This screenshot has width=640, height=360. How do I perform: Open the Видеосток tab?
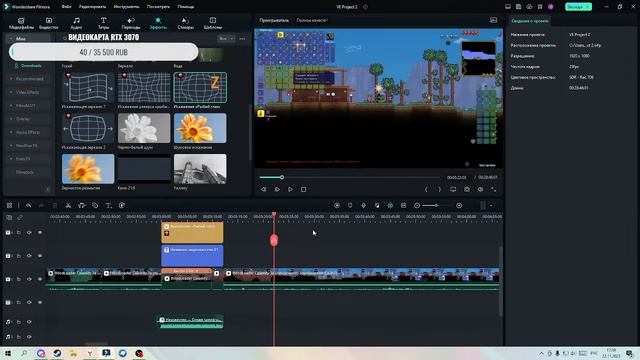tap(49, 23)
